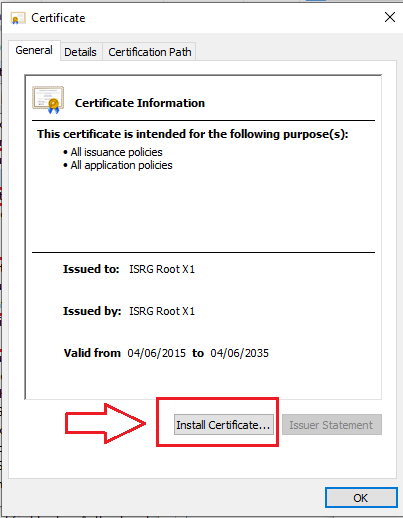Confirm the dialog with the OK button

(x=361, y=498)
